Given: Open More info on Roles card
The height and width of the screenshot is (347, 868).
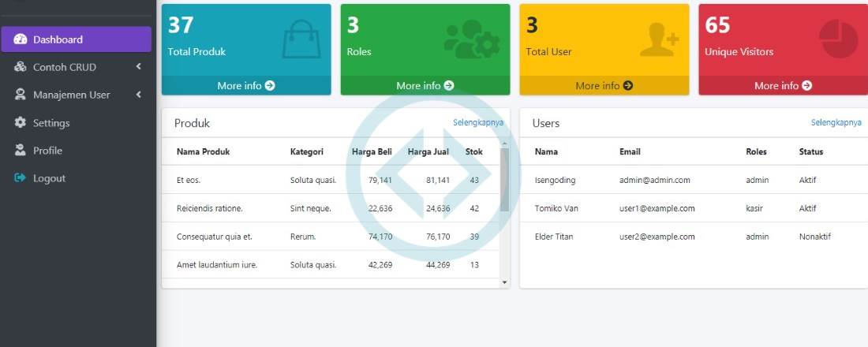Looking at the screenshot, I should (x=425, y=85).
